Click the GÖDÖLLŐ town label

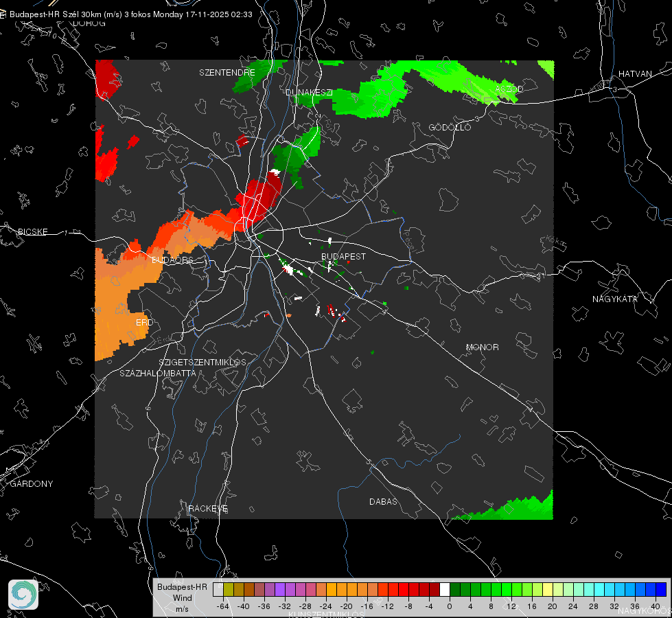450,127
